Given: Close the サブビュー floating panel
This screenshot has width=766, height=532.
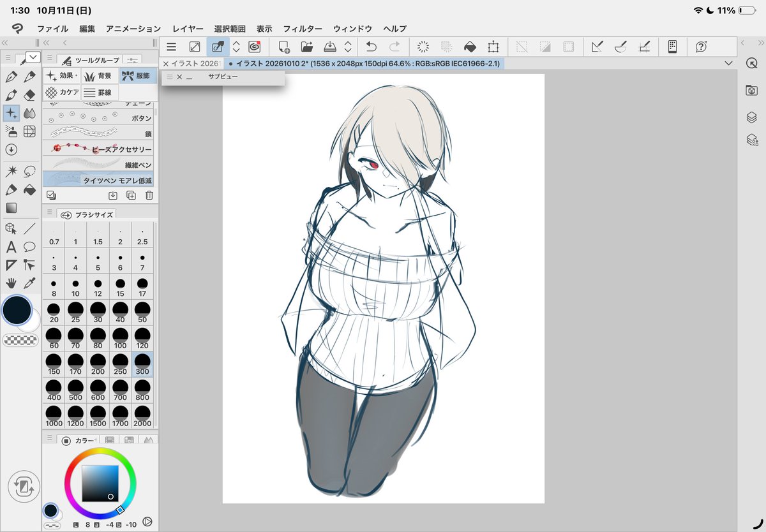Looking at the screenshot, I should point(179,77).
